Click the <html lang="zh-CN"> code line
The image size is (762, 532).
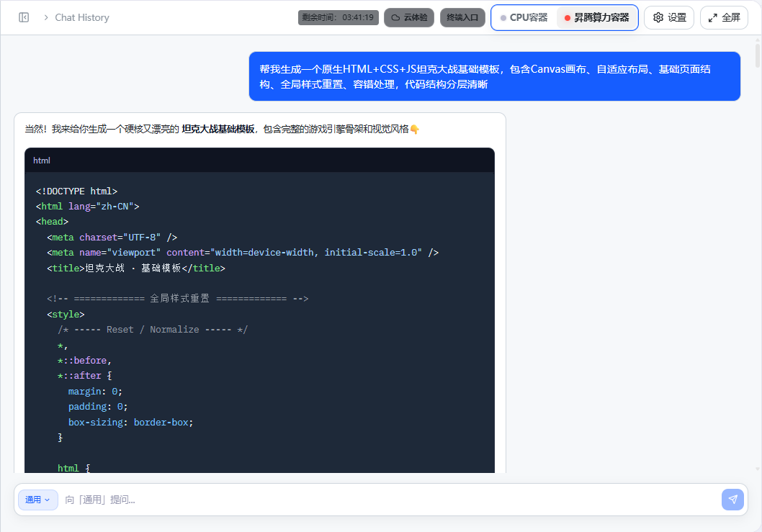(87, 207)
